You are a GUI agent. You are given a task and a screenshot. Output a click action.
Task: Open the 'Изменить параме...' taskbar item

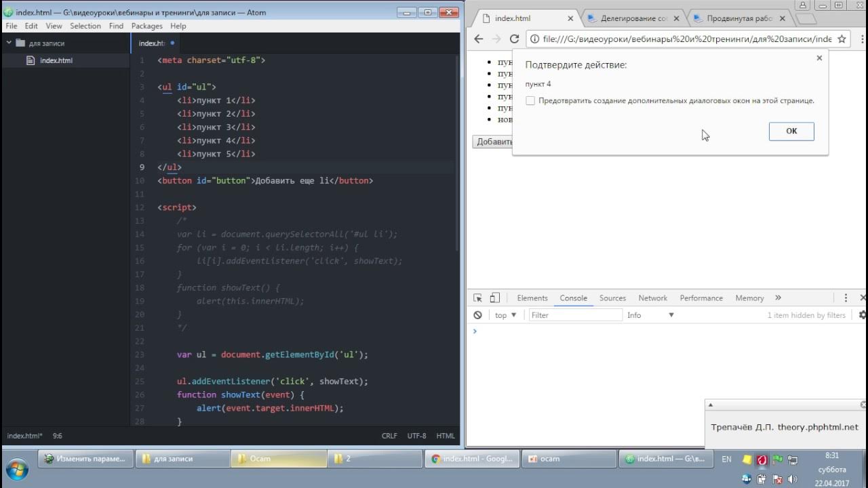click(x=85, y=459)
